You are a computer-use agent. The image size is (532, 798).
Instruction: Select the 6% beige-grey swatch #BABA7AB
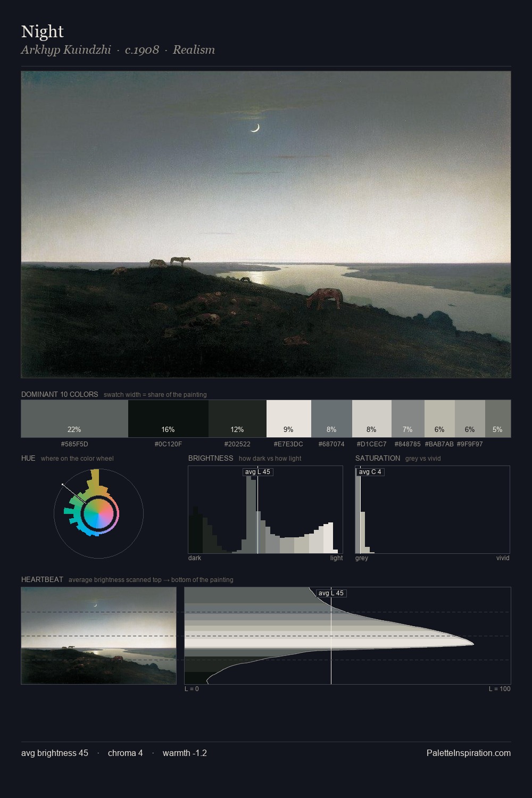click(439, 419)
